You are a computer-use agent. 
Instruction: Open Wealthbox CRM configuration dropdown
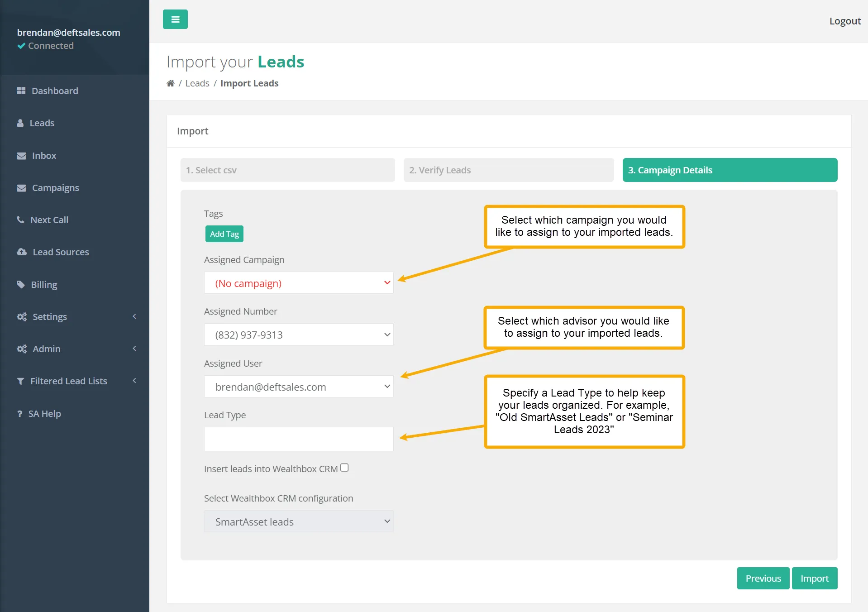[x=299, y=521]
